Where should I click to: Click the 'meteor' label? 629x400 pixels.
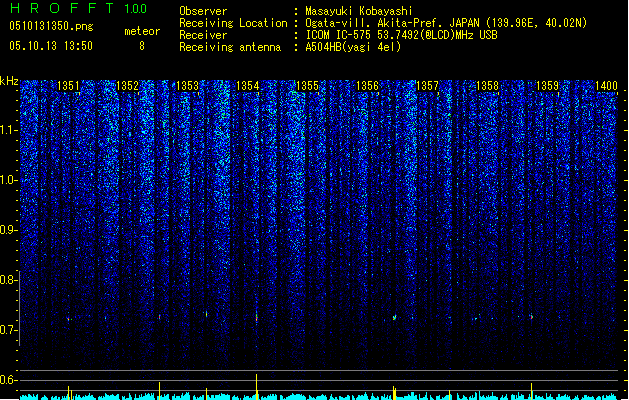point(142,31)
